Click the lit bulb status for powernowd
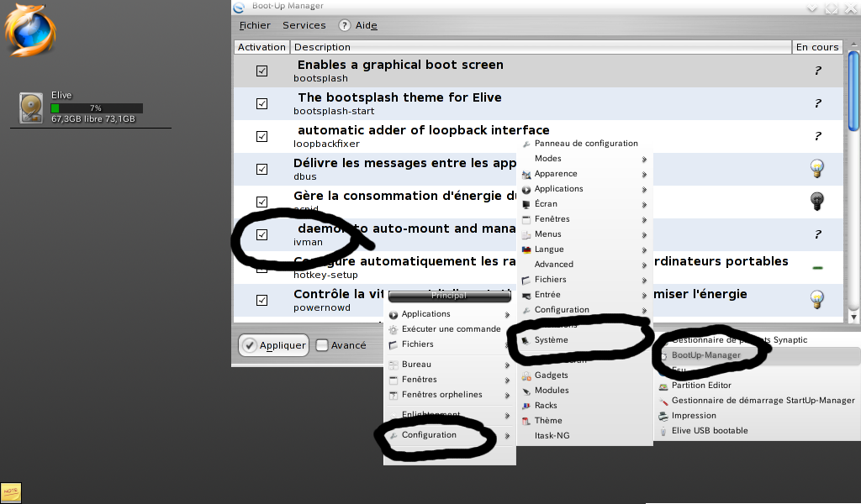The height and width of the screenshot is (504, 861). point(816,299)
